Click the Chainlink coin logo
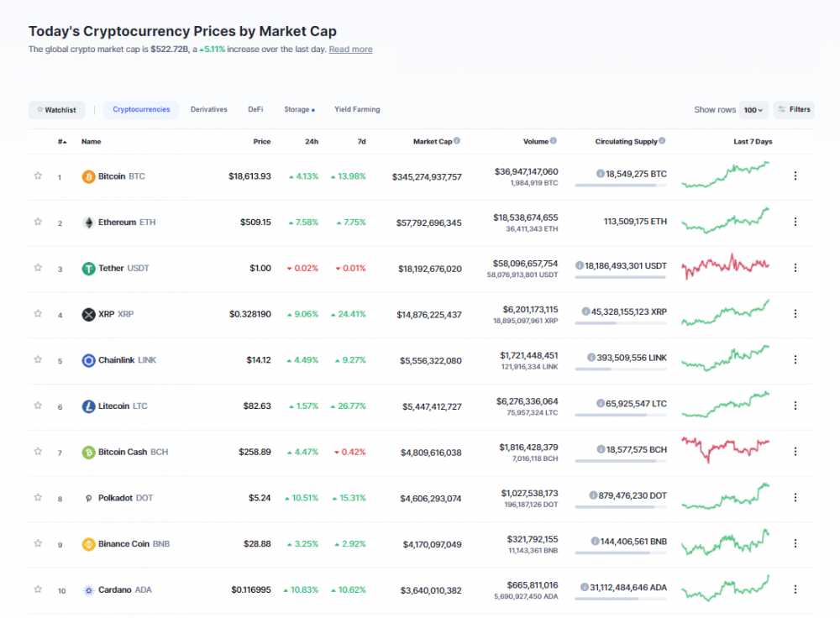The image size is (840, 618). pos(88,360)
